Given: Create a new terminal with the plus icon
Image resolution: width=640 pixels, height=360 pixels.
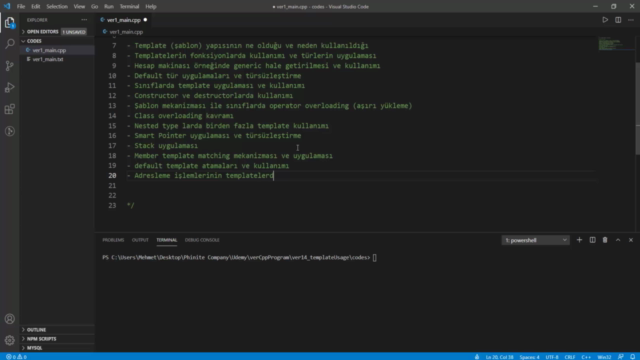Looking at the screenshot, I should (x=579, y=240).
